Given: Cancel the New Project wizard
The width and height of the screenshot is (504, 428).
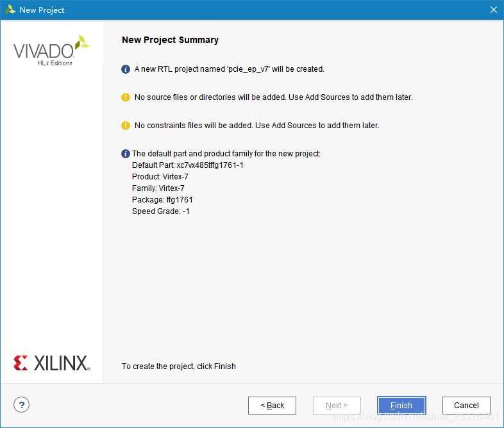Looking at the screenshot, I should coord(466,406).
